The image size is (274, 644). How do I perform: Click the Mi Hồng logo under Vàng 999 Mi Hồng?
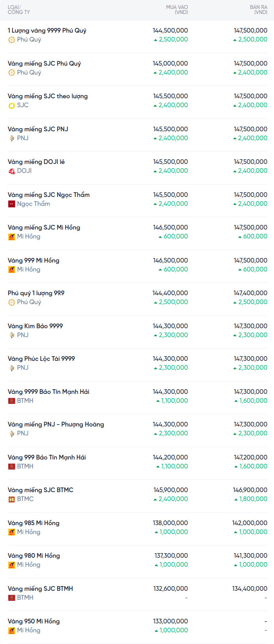pyautogui.click(x=12, y=270)
